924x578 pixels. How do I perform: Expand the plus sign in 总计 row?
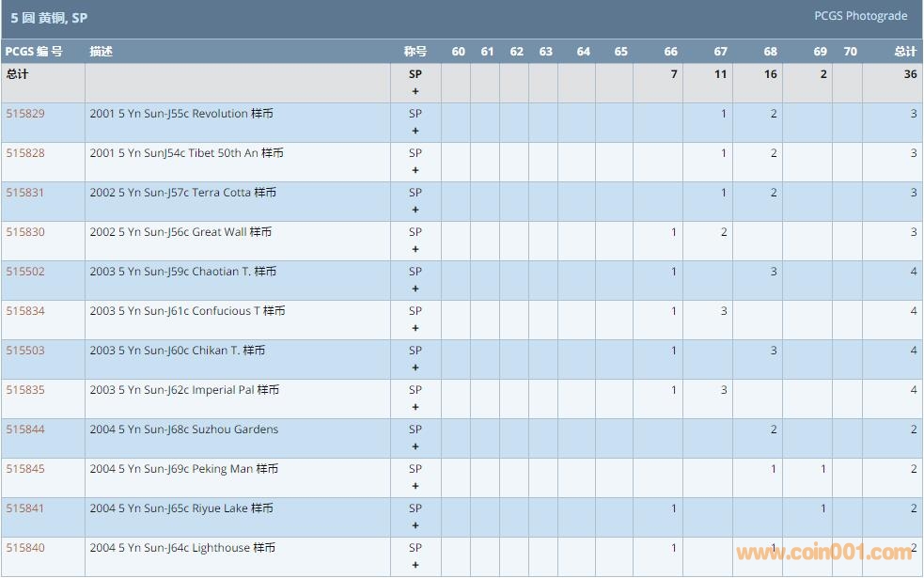[415, 91]
